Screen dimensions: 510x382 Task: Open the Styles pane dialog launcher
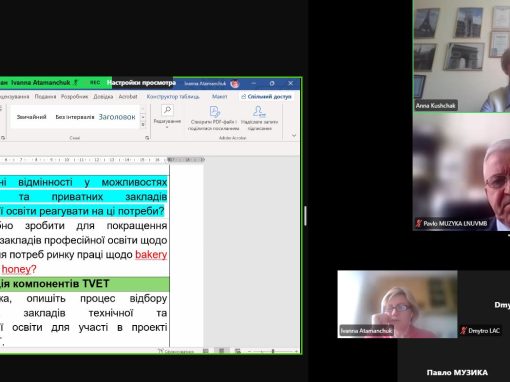147,138
